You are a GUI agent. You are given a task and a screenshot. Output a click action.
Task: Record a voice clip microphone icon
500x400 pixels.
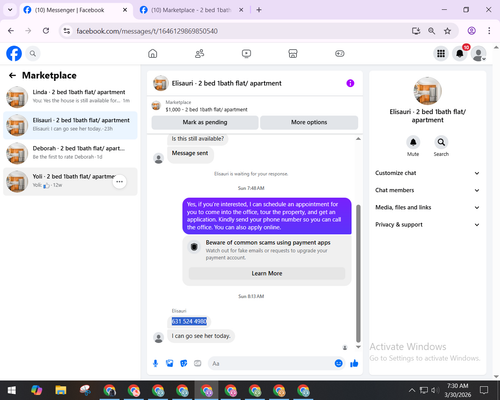click(x=155, y=363)
